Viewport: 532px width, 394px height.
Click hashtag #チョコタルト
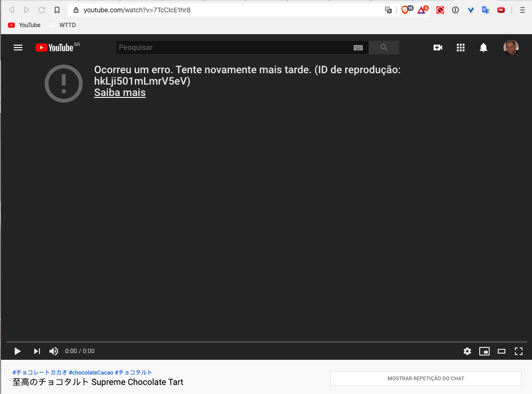click(x=133, y=372)
